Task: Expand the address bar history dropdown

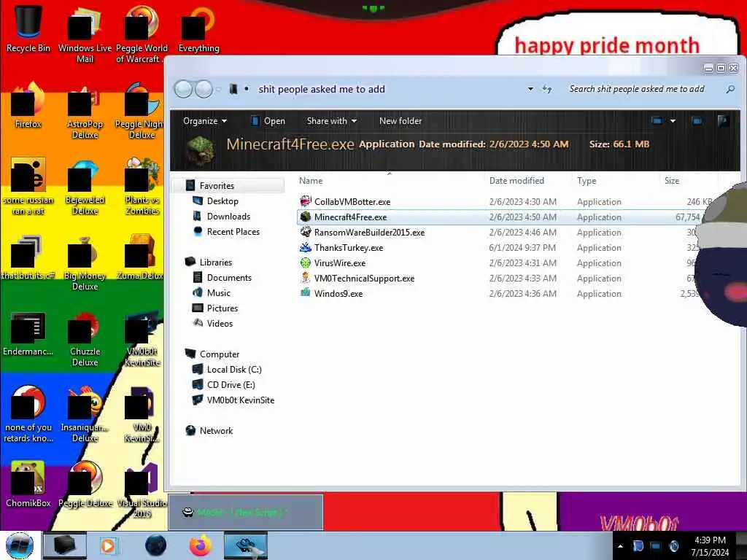Action: click(x=530, y=89)
